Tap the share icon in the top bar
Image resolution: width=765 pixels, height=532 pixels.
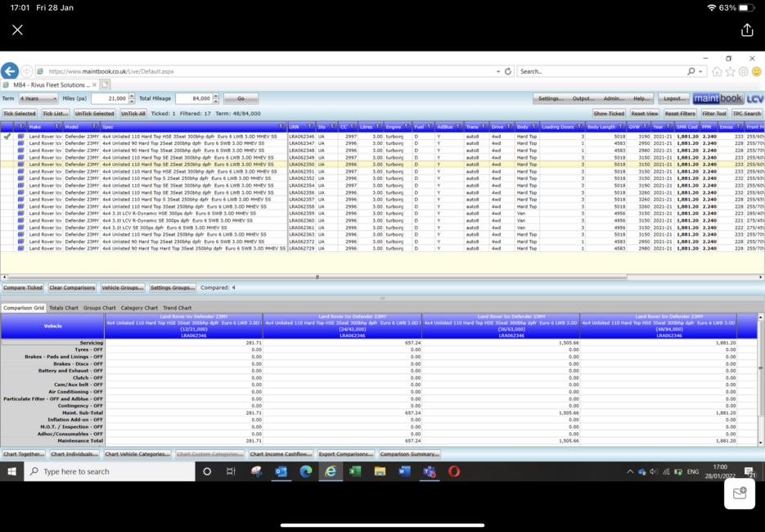pos(747,30)
